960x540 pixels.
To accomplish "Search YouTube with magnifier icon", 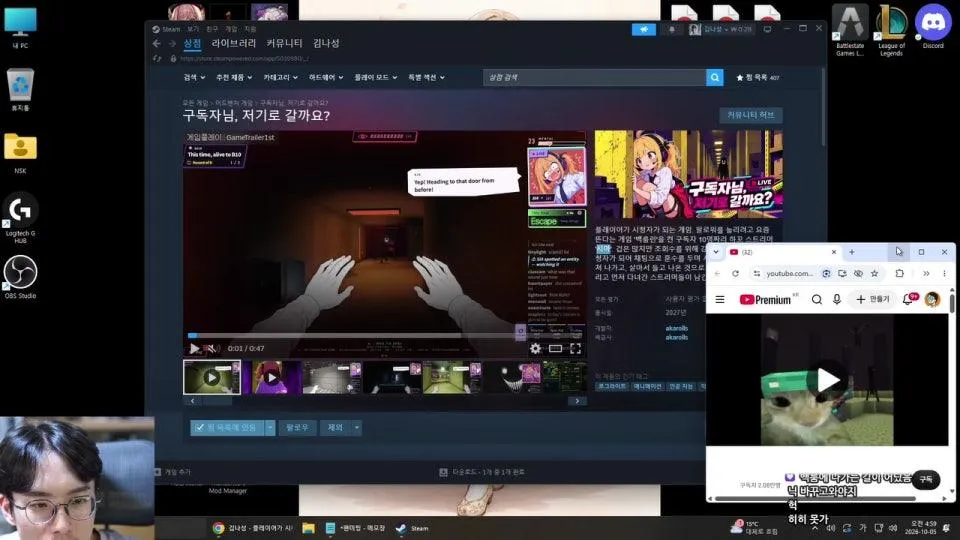I will pos(817,299).
